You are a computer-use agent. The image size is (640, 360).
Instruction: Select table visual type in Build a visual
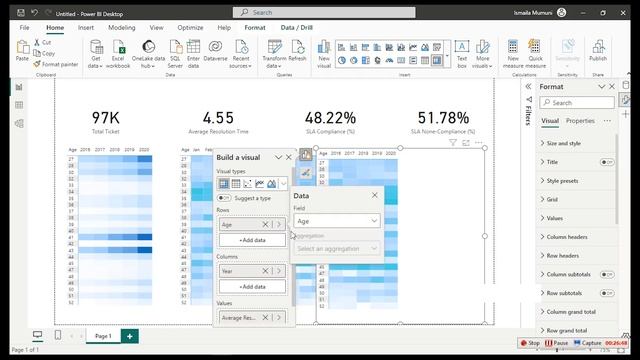(x=236, y=184)
